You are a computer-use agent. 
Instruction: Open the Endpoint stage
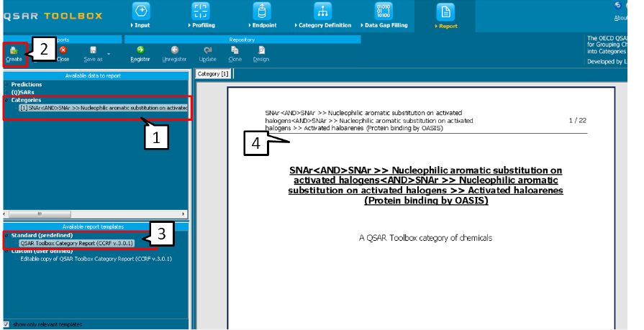click(262, 15)
